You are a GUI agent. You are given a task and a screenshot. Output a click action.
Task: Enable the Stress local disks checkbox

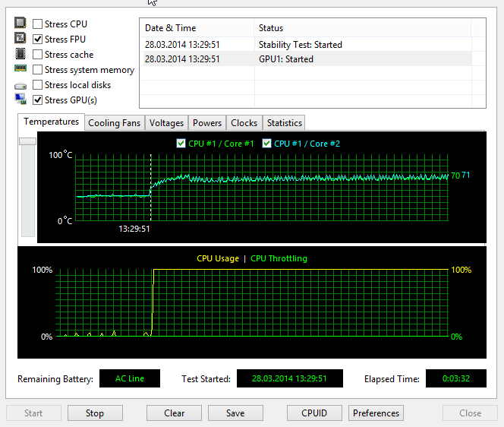click(x=38, y=84)
